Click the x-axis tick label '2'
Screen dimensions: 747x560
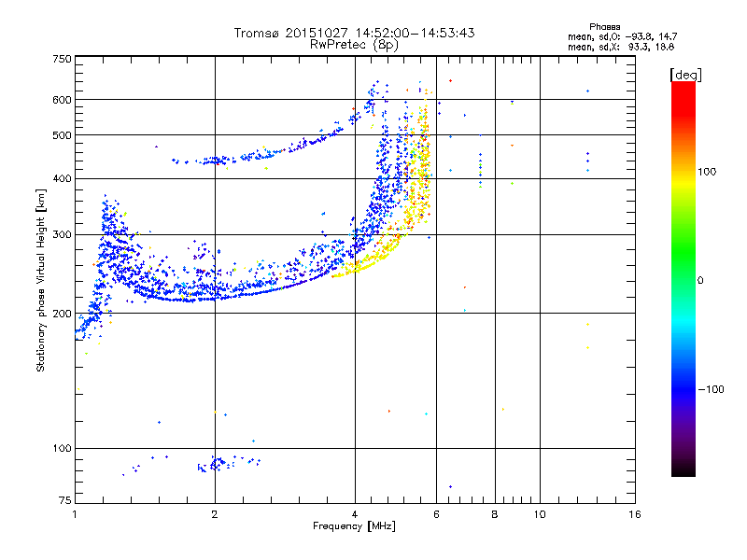pyautogui.click(x=215, y=514)
